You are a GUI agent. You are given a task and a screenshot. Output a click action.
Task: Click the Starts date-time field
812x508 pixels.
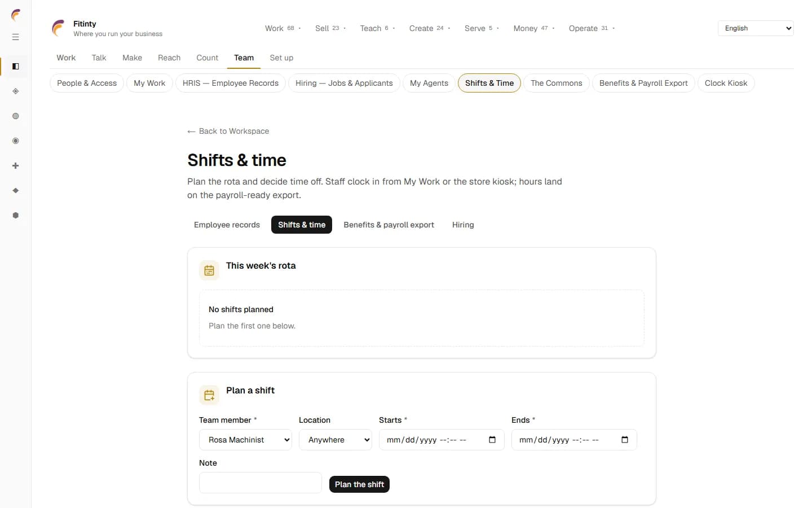[x=442, y=440]
